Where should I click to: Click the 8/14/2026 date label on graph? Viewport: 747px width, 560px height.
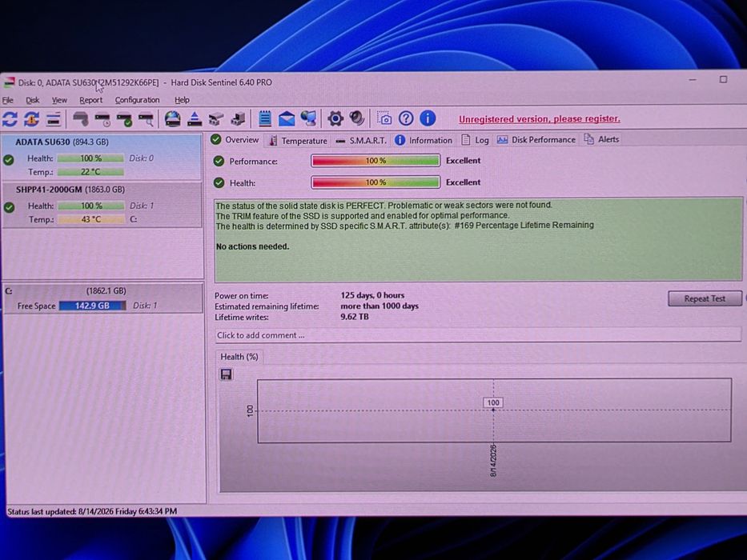[x=493, y=460]
